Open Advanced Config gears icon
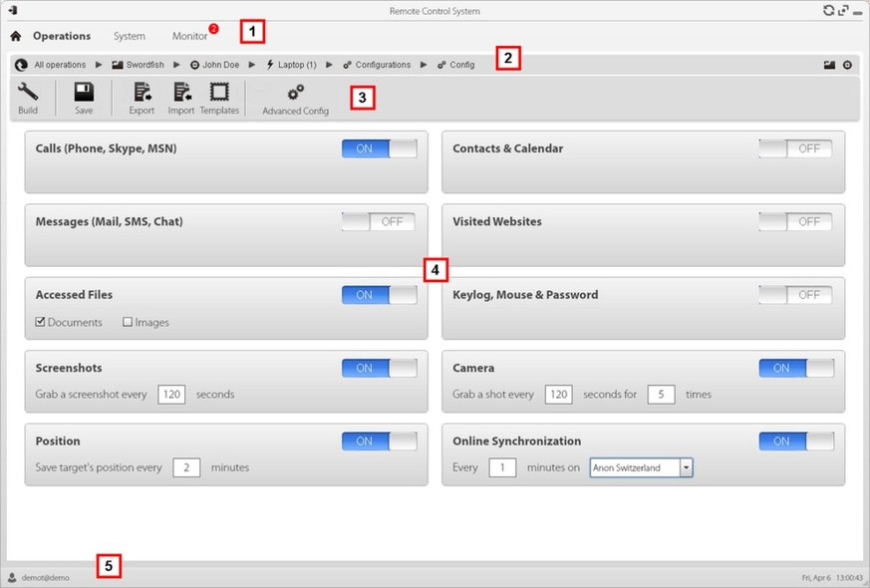 pos(295,94)
